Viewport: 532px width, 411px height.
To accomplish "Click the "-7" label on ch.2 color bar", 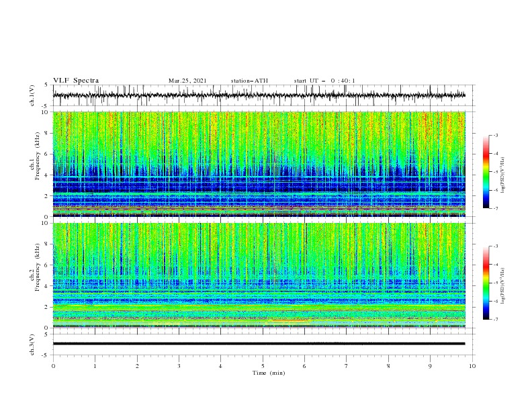I will point(496,320).
